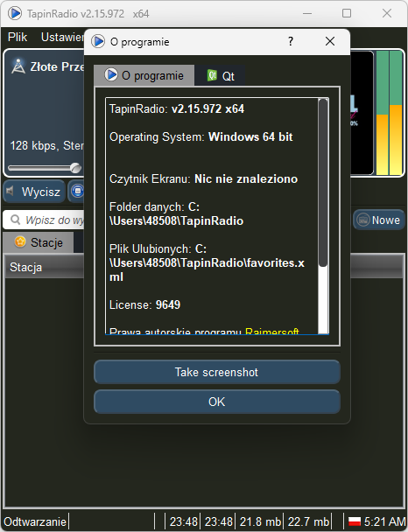Open the Plik menu
The image size is (408, 532).
click(x=18, y=37)
